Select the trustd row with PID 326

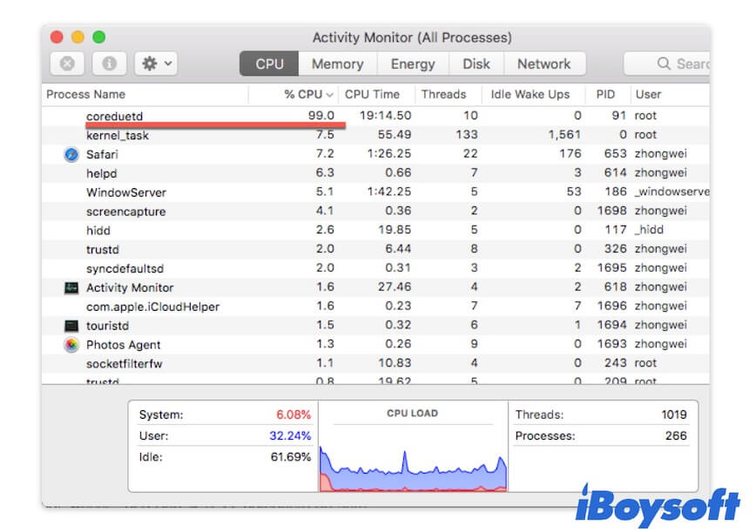pyautogui.click(x=375, y=249)
